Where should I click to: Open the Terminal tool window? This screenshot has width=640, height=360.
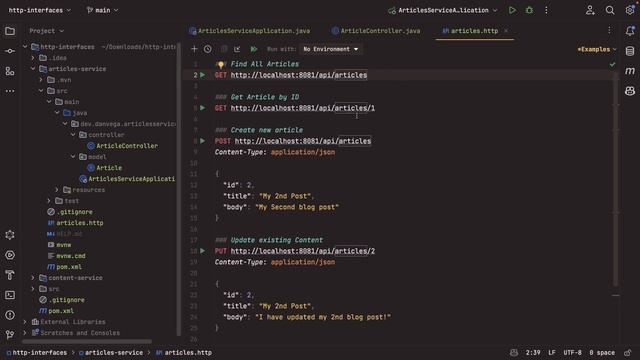10,295
